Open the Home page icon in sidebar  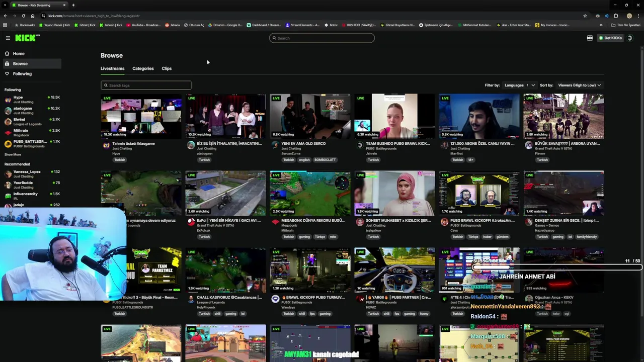[x=7, y=53]
